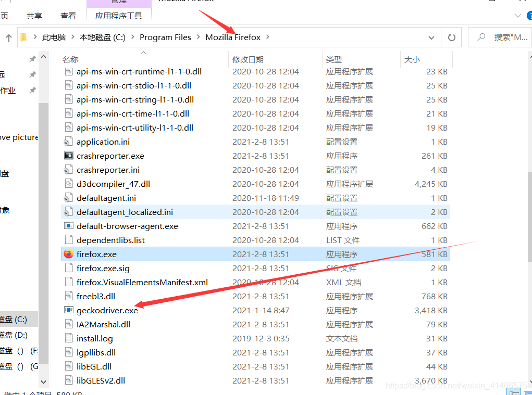Click the libGLESv2.dll file icon
Image resolution: width=532 pixels, height=395 pixels.
(x=69, y=380)
